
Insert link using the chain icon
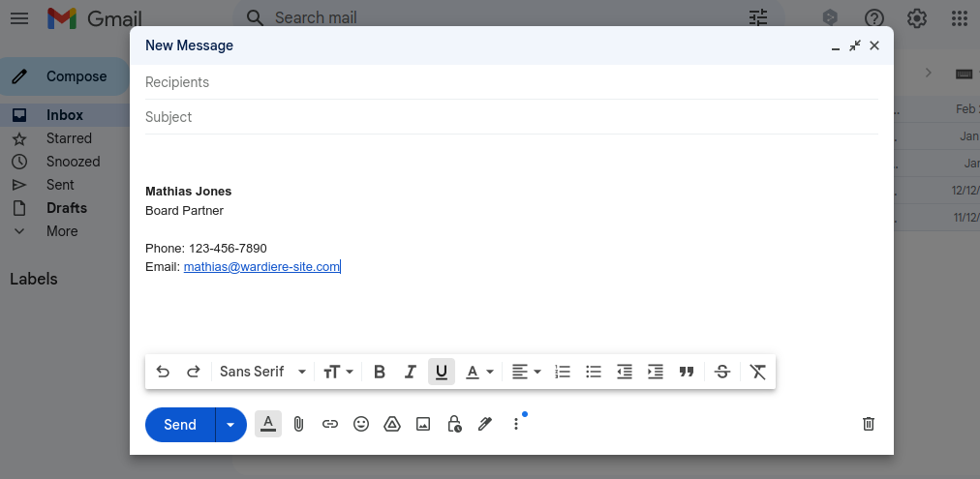[330, 424]
